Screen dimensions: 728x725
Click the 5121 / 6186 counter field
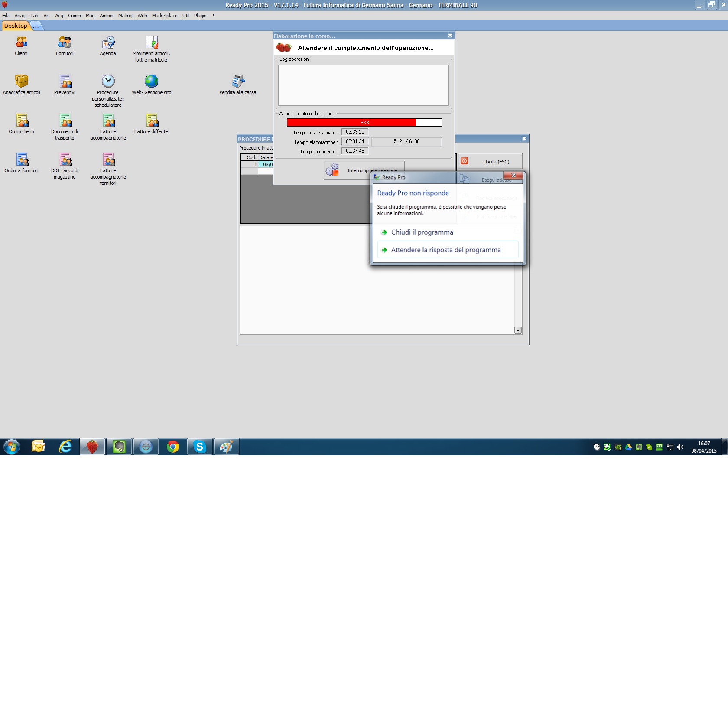tap(406, 141)
